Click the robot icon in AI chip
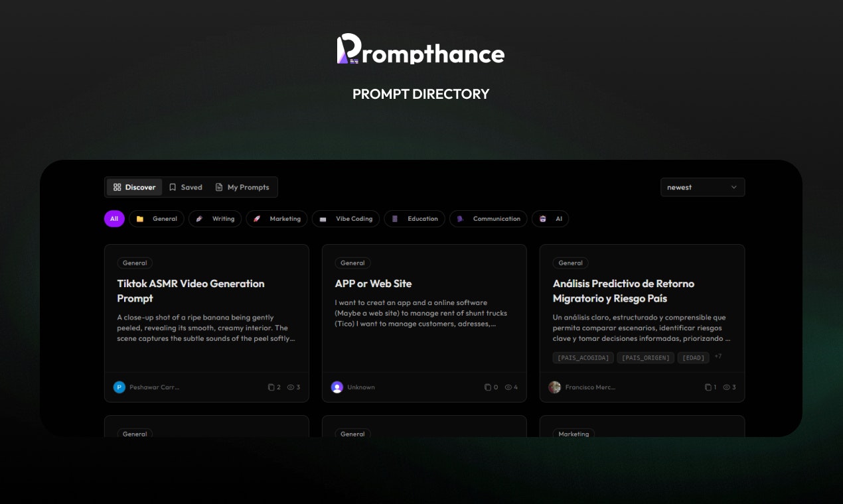Viewport: 843px width, 504px height. [543, 219]
